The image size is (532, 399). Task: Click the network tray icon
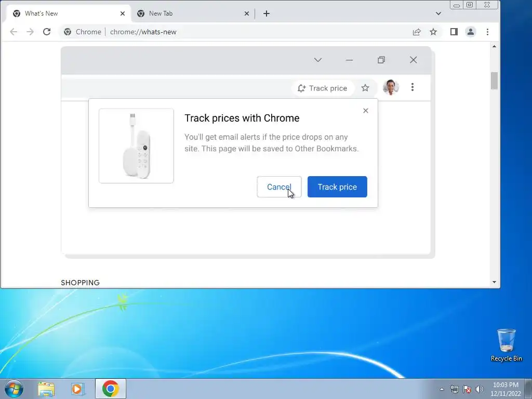[x=455, y=389]
